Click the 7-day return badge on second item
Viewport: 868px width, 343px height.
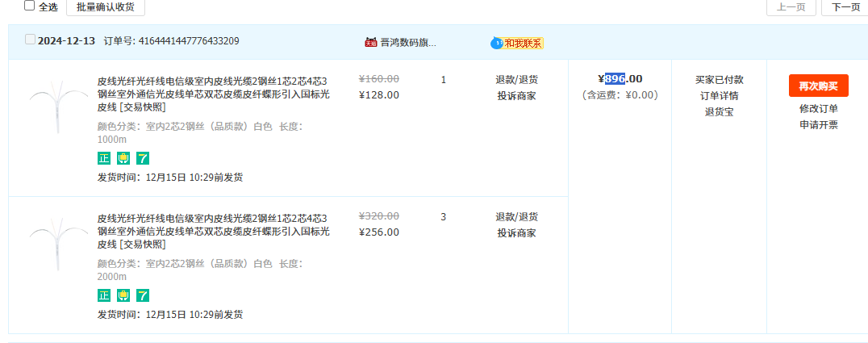point(143,295)
